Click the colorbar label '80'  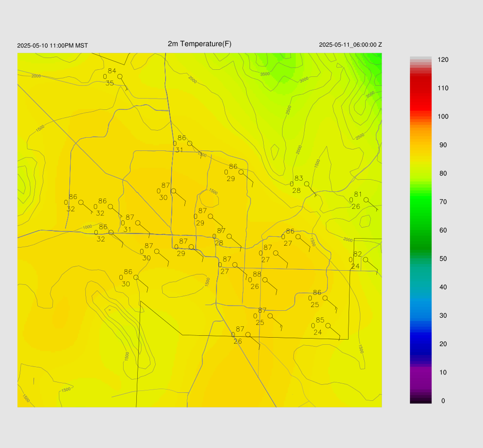[443, 174]
